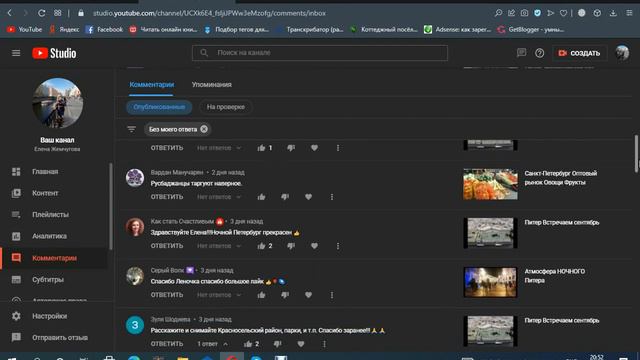Collapse '1 ответ' under Зуля Шодиева's comment
Screen dimensions: 640x360
[x=213, y=344]
